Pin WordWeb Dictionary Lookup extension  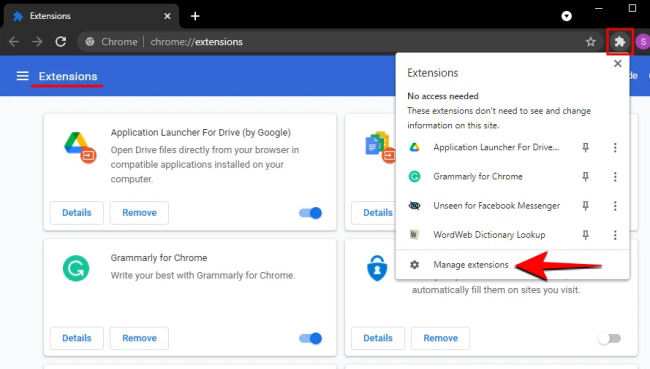coord(585,235)
